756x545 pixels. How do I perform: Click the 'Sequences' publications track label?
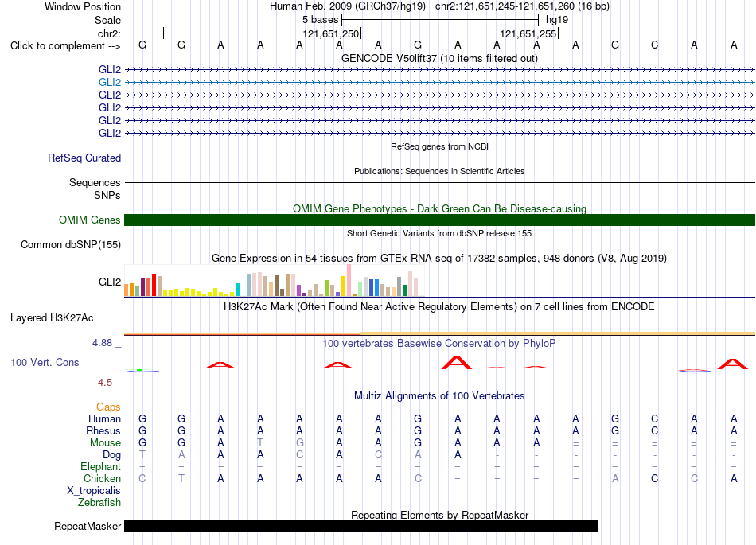(x=95, y=183)
